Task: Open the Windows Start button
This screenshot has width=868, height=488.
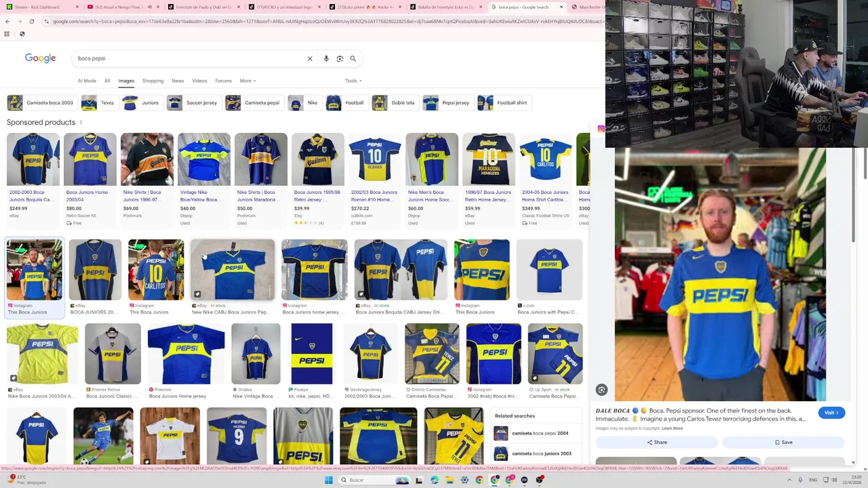Action: click(329, 480)
